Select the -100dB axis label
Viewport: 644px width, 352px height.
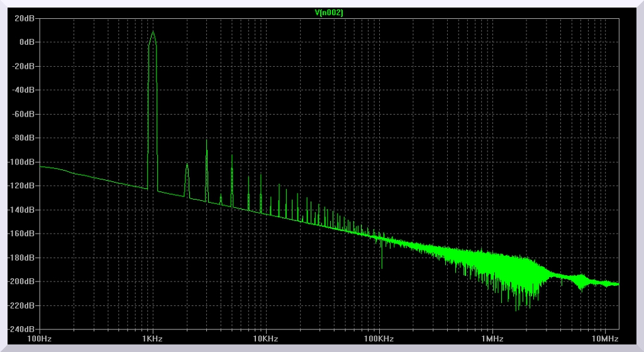tap(22, 162)
